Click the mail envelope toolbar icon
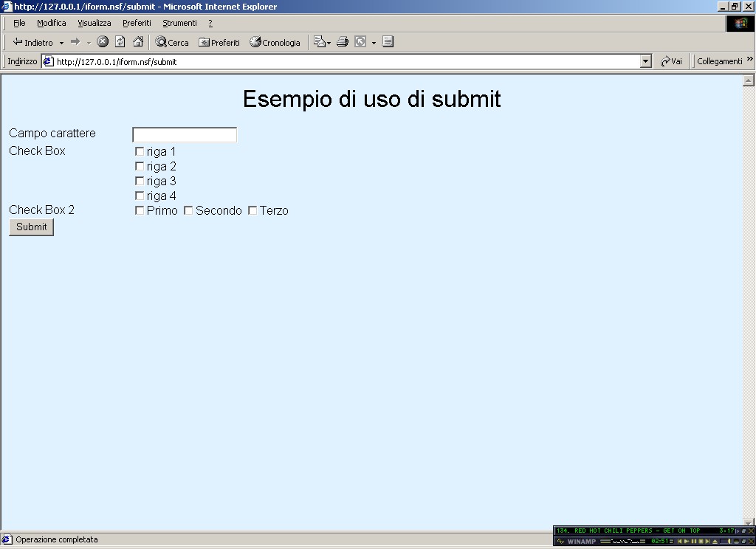This screenshot has height=549, width=756. 320,42
